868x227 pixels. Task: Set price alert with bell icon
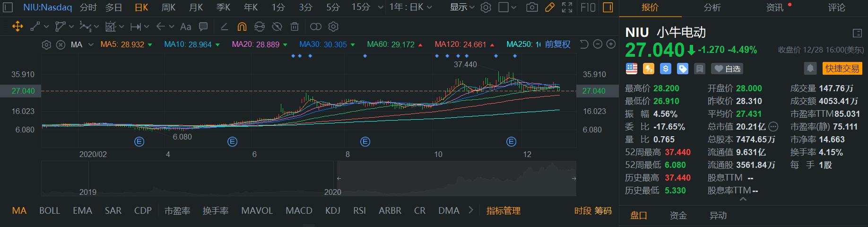point(810,69)
